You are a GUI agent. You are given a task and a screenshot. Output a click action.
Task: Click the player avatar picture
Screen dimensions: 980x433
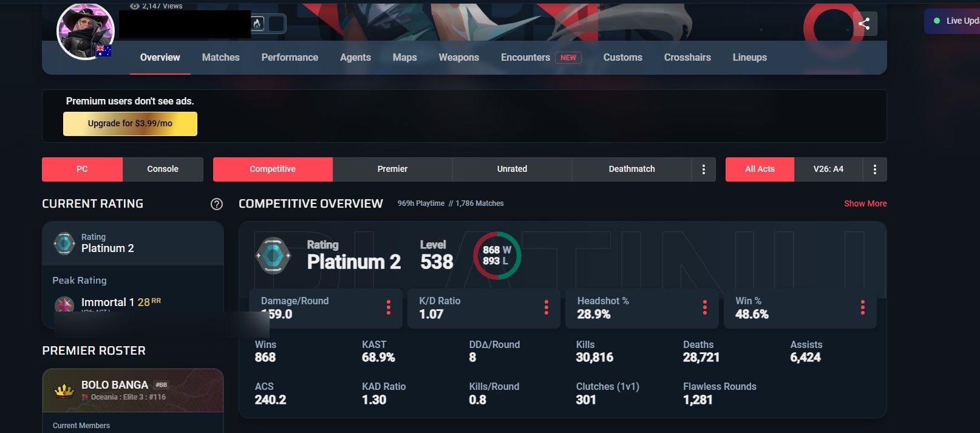[x=86, y=30]
